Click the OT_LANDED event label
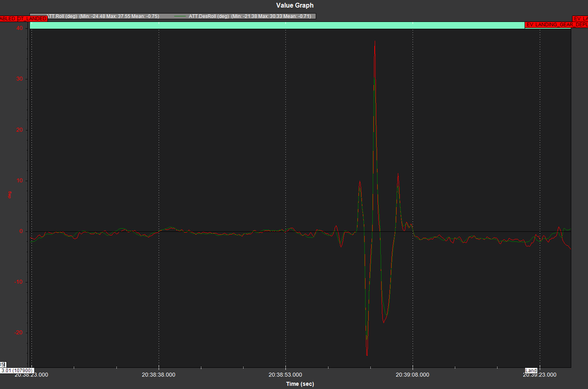Screen dimensions: 588x389 tap(32, 19)
